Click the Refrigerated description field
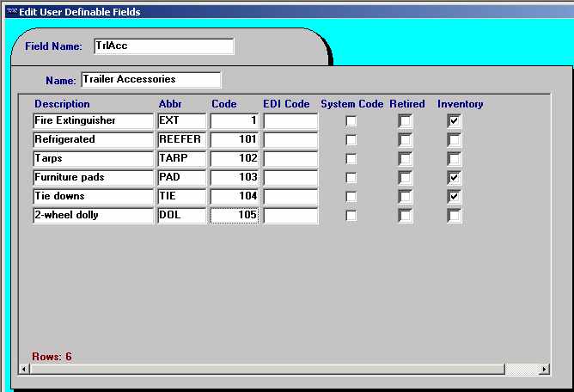 pyautogui.click(x=92, y=140)
